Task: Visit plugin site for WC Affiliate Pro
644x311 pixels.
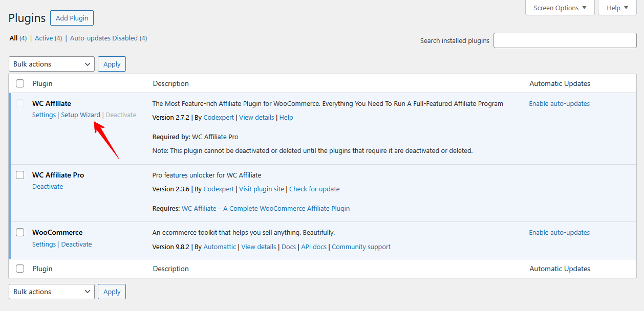Action: click(x=262, y=189)
